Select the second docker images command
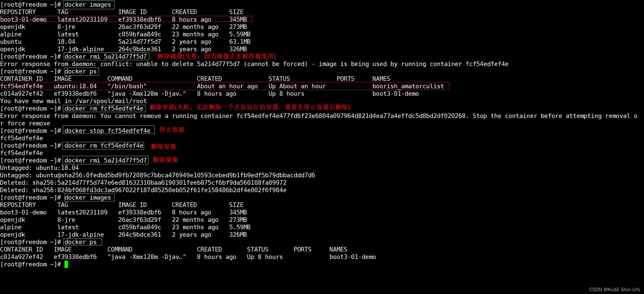This screenshot has height=294, width=644. 89,197
